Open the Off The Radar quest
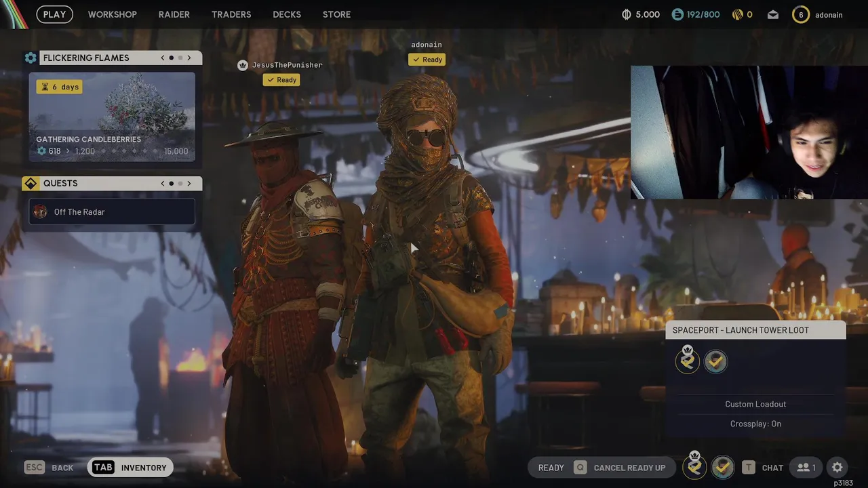Screen dimensions: 868x488 click(112, 211)
